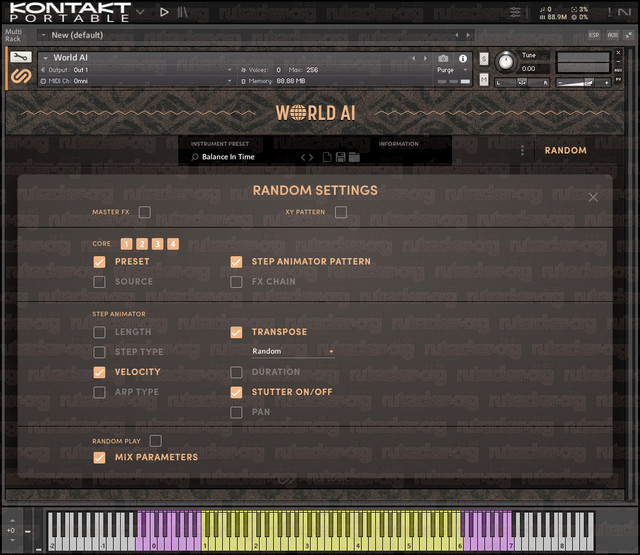This screenshot has width=640, height=555.
Task: Select next multi with right arrow
Action: click(x=468, y=35)
